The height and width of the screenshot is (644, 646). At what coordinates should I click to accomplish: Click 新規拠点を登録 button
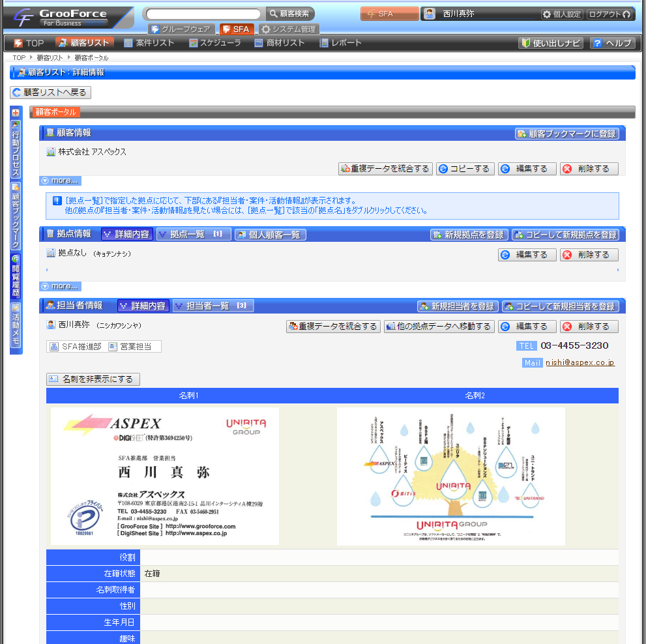tap(469, 235)
